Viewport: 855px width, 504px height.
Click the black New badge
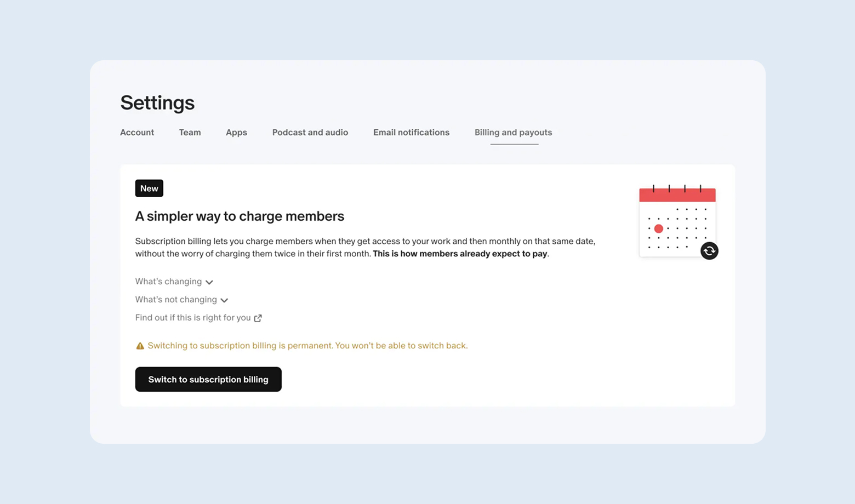[x=149, y=188]
